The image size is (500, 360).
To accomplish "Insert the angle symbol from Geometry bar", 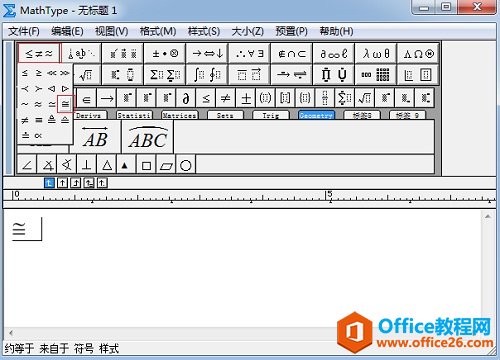I will (27, 165).
